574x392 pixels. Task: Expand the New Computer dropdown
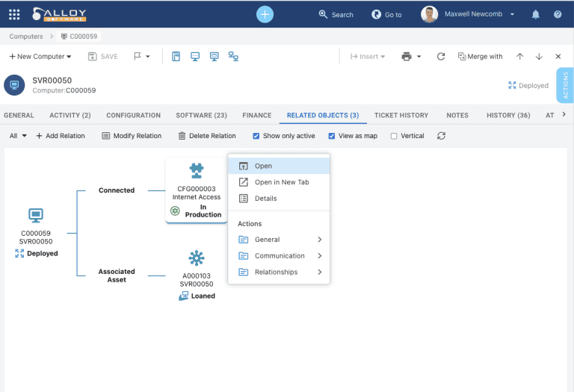[x=40, y=56]
